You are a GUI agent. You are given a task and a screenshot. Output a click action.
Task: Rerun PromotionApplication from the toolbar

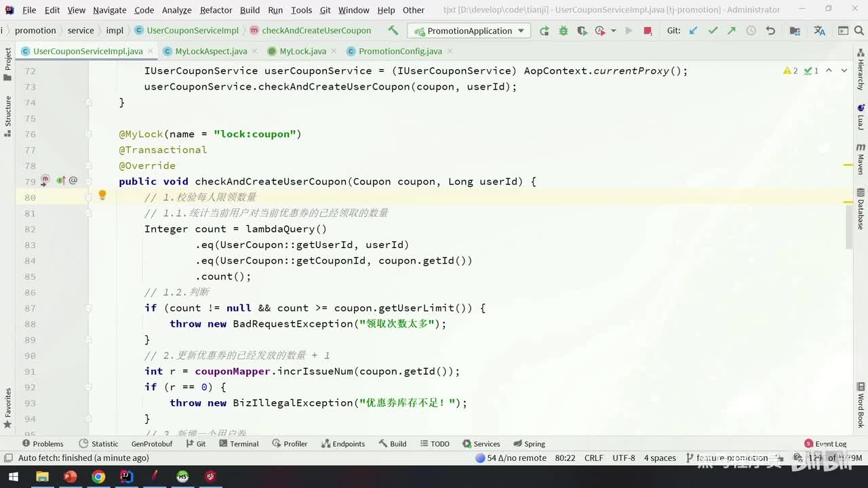click(x=545, y=30)
